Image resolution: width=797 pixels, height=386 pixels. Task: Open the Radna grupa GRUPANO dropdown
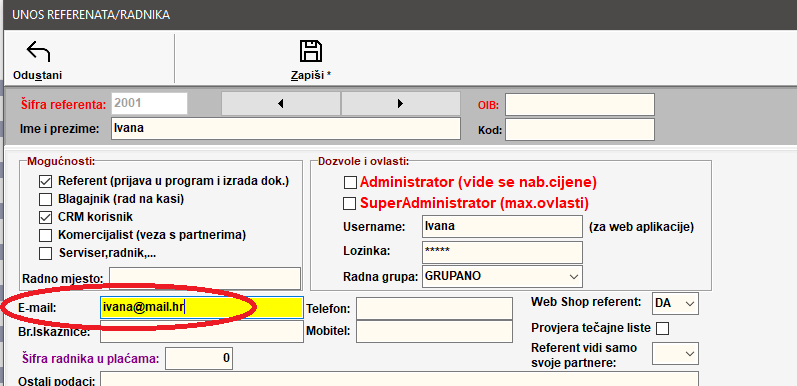pos(574,277)
